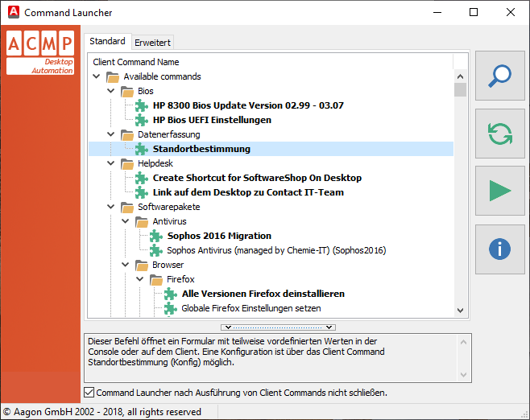The image size is (530, 420).
Task: Click puzzle icon beside Sophos 2016 Migration
Action: click(156, 236)
